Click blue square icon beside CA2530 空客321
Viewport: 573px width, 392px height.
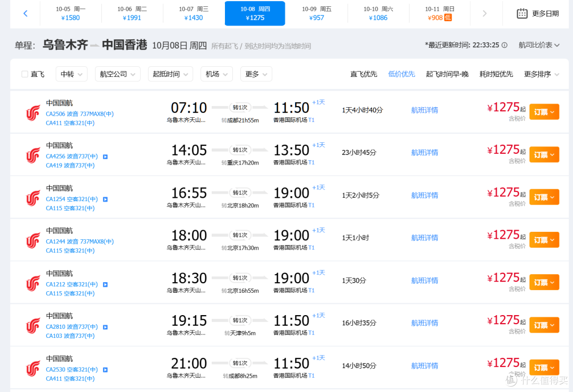[x=105, y=370]
